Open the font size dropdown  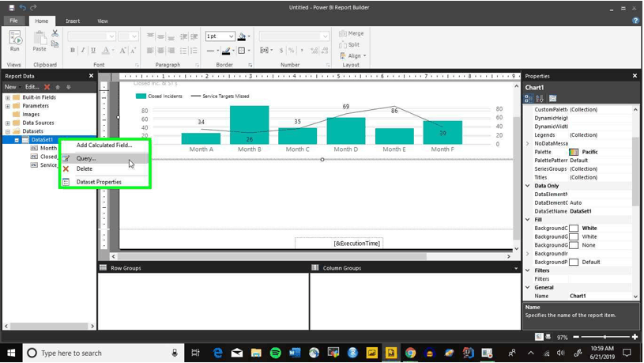(134, 36)
